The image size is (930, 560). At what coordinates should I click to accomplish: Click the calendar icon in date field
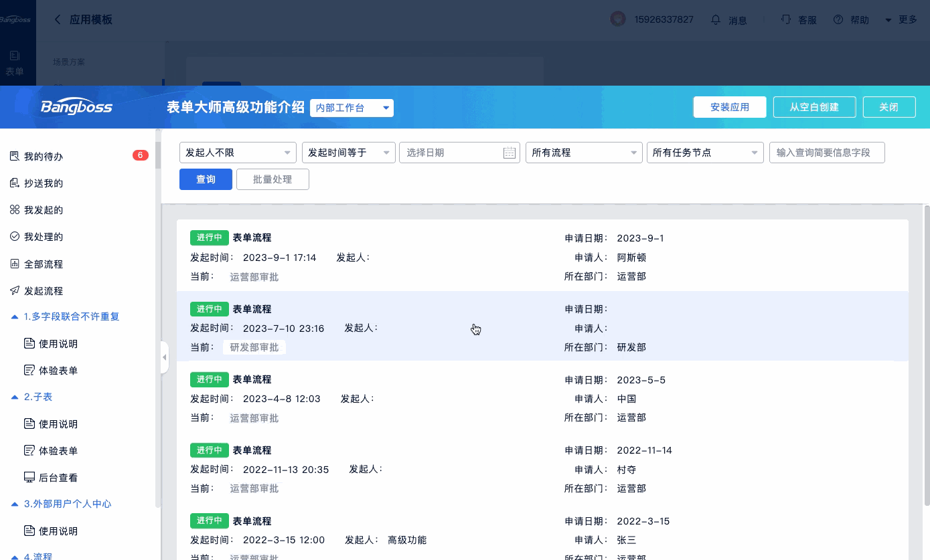(x=510, y=153)
